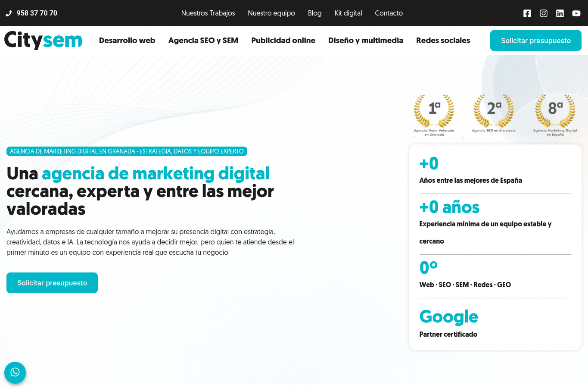The height and width of the screenshot is (388, 588).
Task: Open the YouTube social icon
Action: 576,13
